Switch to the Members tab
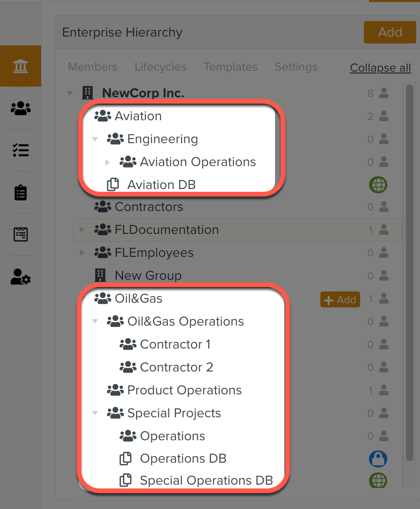 click(x=93, y=67)
